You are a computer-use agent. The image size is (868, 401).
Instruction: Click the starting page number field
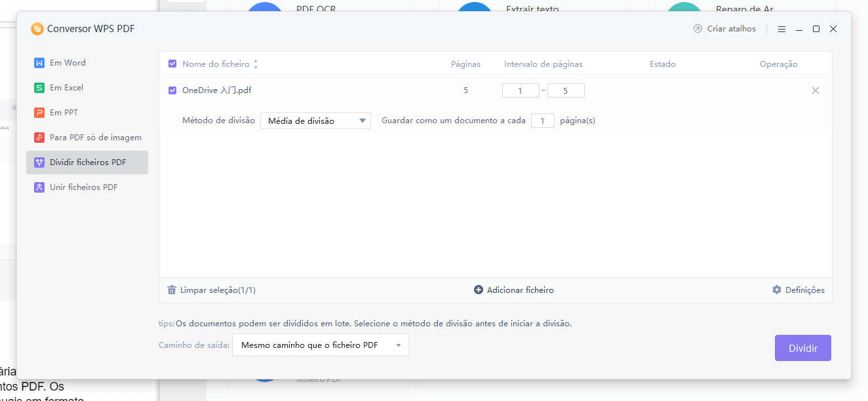click(521, 90)
